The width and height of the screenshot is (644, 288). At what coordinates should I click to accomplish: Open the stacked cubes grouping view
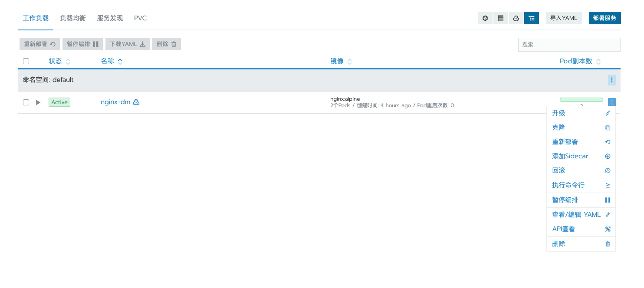point(516,18)
